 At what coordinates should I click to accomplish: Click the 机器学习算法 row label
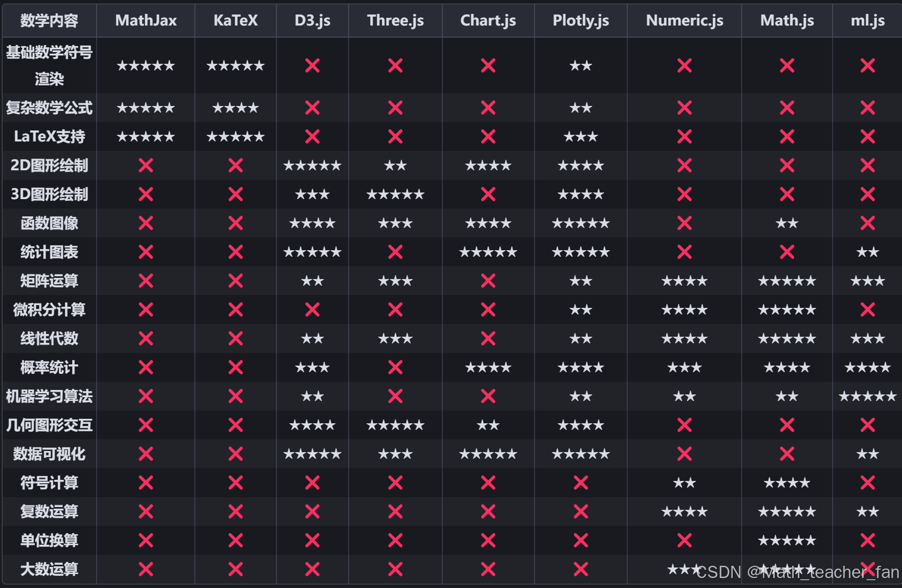coord(49,396)
